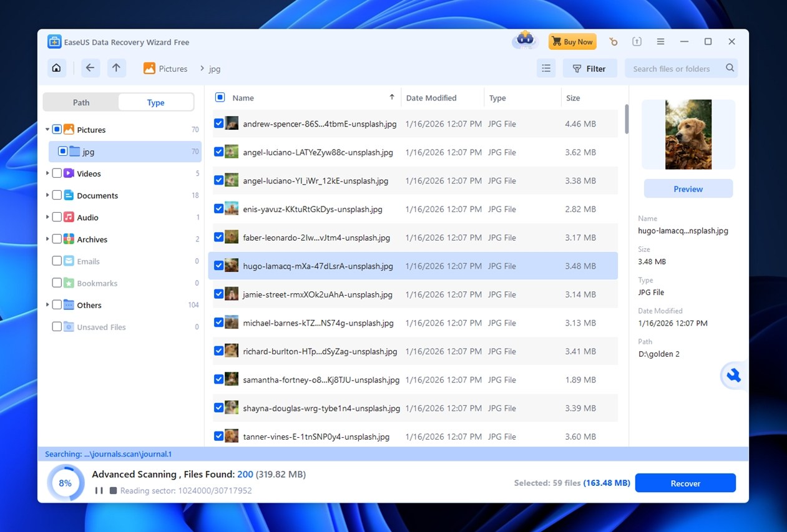Image resolution: width=787 pixels, height=532 pixels.
Task: Expand the Others category
Action: (x=47, y=305)
